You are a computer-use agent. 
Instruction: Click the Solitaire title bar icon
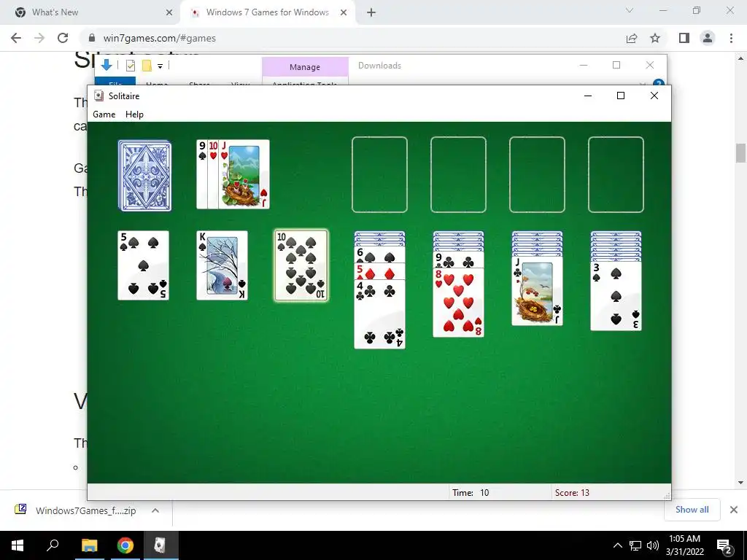pyautogui.click(x=98, y=96)
